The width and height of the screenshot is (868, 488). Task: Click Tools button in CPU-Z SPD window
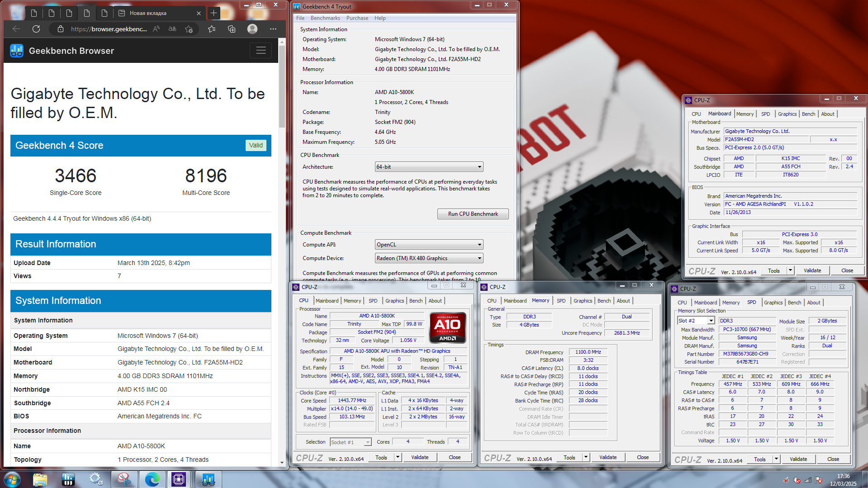pos(760,459)
